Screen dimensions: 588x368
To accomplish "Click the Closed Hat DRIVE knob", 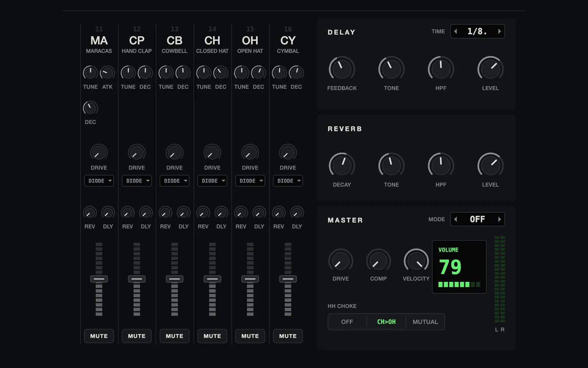I will [212, 153].
